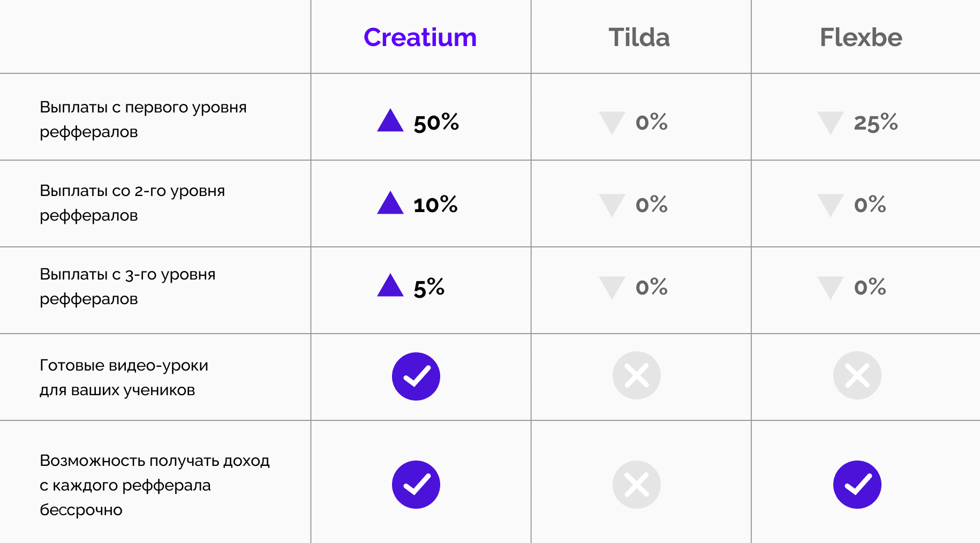Click the purple up triangle beside 10%
The image size is (980, 543).
coord(390,204)
